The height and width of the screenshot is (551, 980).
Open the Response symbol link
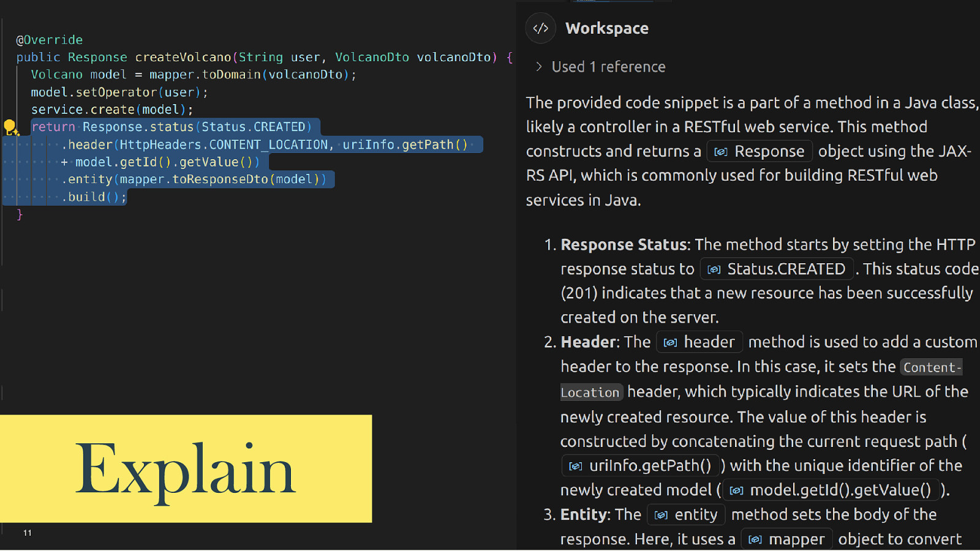[x=759, y=151]
